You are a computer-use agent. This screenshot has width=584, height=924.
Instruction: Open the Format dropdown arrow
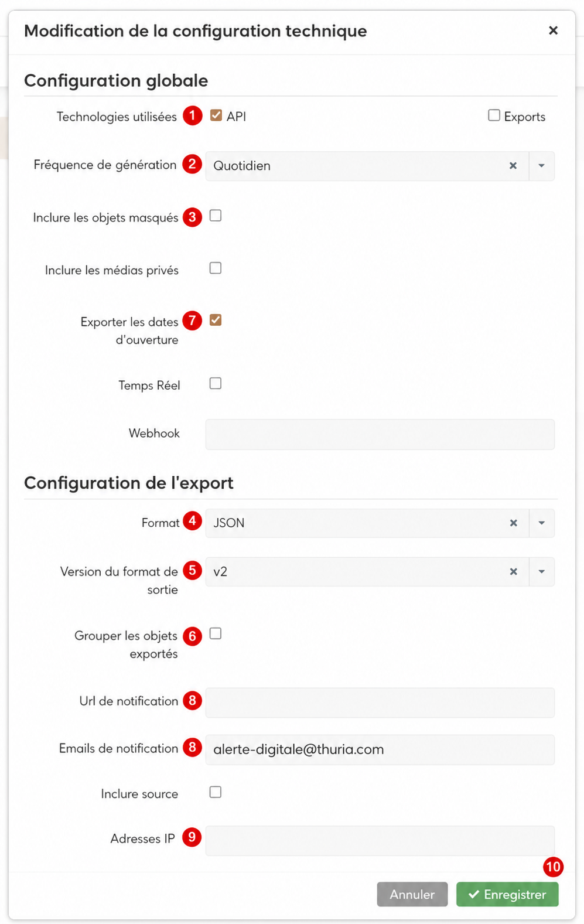542,523
